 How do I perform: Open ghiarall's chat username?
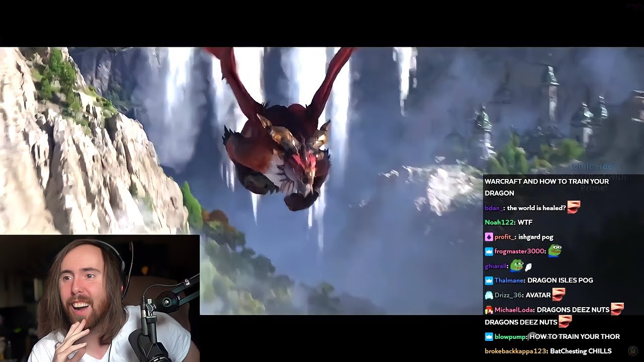coord(496,266)
